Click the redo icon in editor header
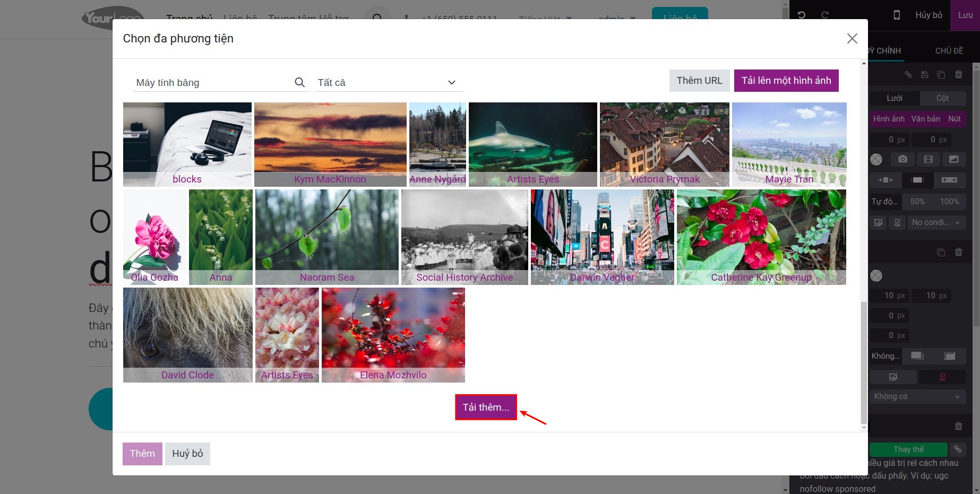Viewport: 980px width, 494px height. click(825, 15)
